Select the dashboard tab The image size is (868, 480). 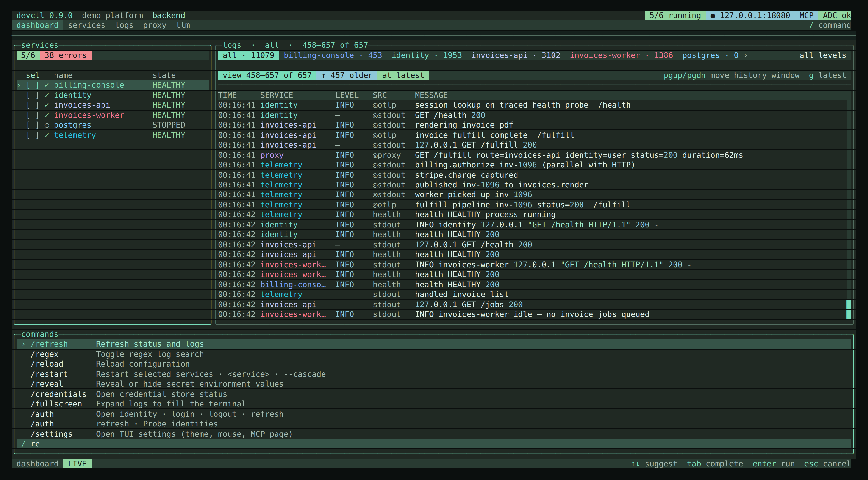37,25
